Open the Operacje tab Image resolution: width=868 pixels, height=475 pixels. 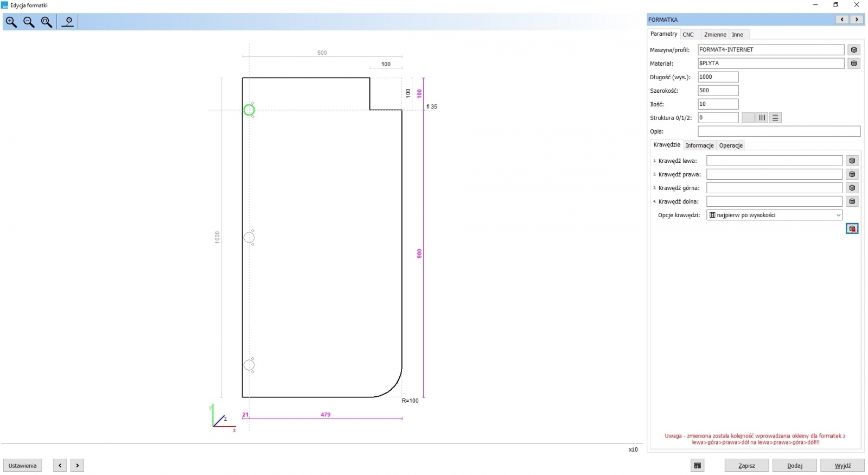[730, 145]
